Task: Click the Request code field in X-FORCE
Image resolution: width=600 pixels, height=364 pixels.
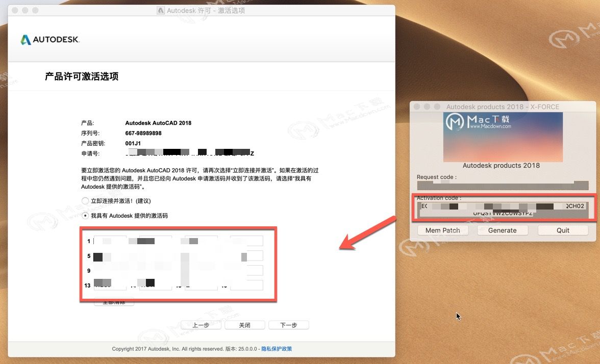Action: click(x=503, y=186)
